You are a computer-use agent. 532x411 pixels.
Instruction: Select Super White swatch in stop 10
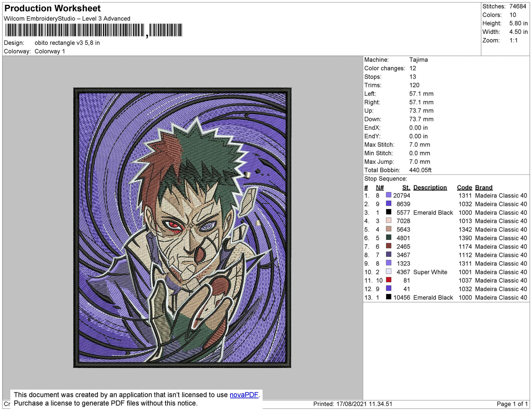click(388, 272)
